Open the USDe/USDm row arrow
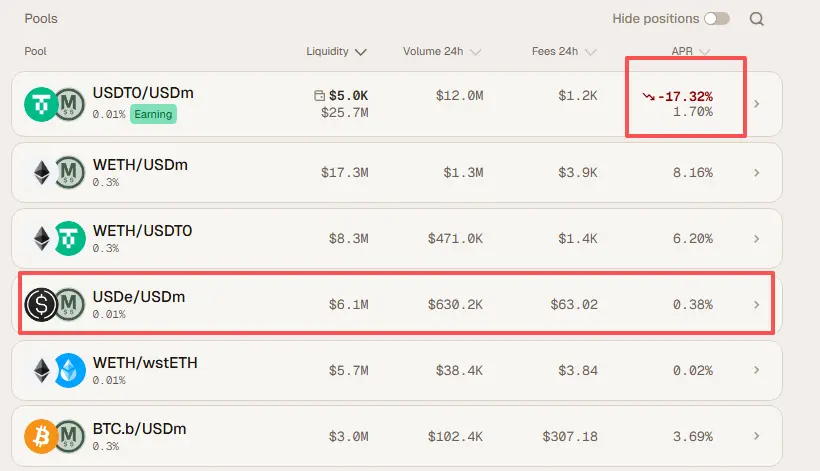Screen dimensions: 820x471 757,304
